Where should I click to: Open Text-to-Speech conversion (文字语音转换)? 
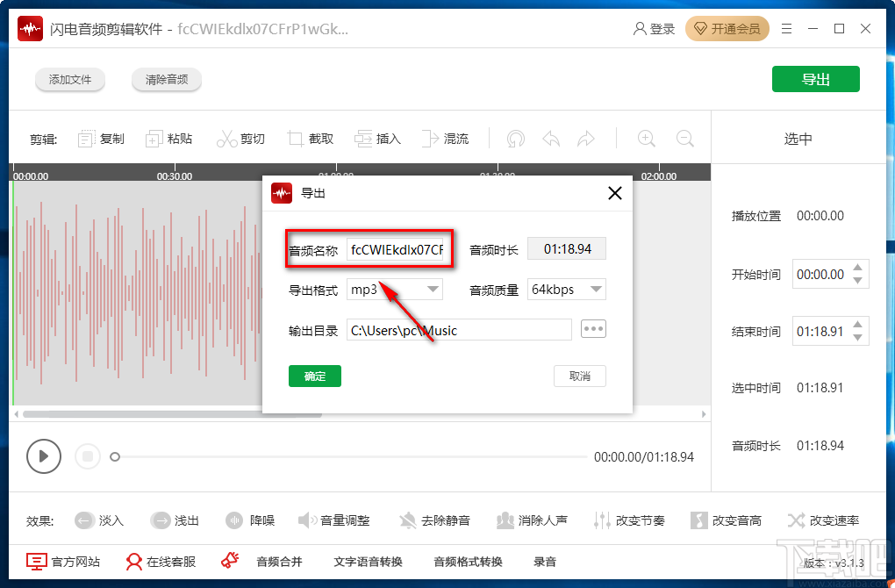[369, 562]
